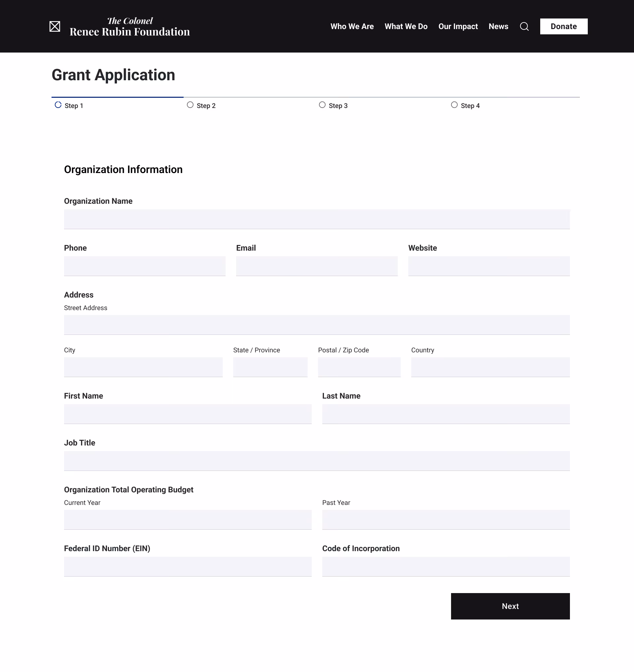Focus the Current Year budget field
Viewport: 634px width, 672px height.
pyautogui.click(x=188, y=520)
